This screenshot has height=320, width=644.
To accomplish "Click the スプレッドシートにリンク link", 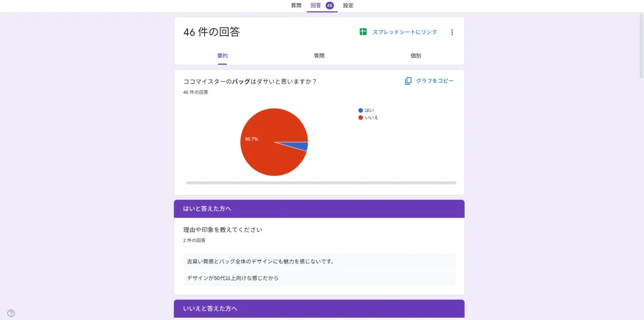I will (404, 32).
